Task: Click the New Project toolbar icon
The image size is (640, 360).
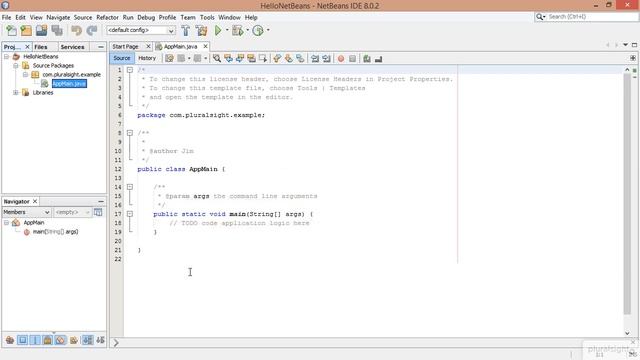Action: point(26,31)
